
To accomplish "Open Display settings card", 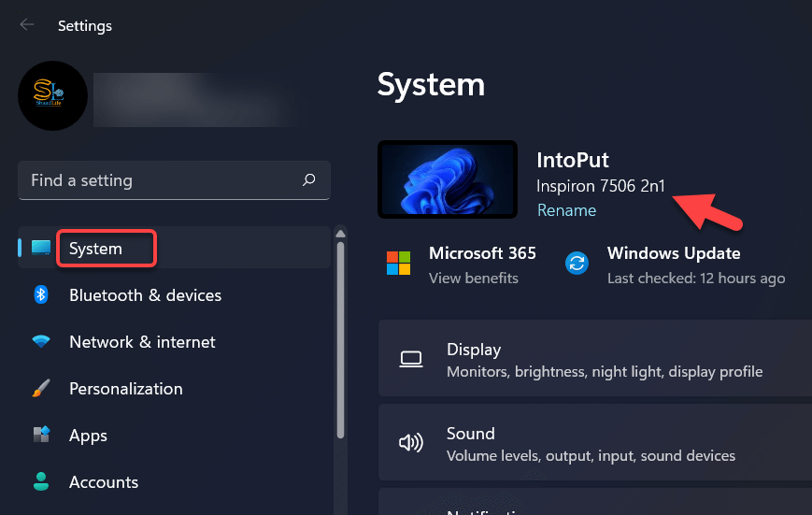I will pyautogui.click(x=595, y=359).
